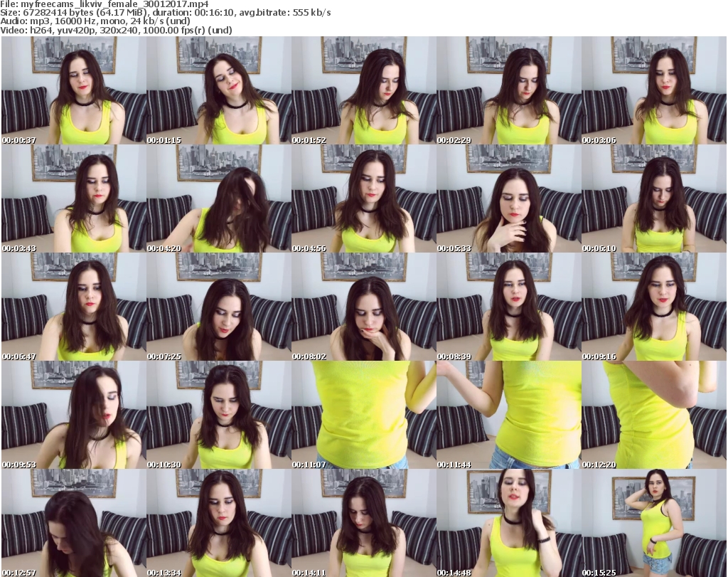Image resolution: width=728 pixels, height=577 pixels.
Task: Open the frame stamped 00:06:10
Action: (x=654, y=198)
